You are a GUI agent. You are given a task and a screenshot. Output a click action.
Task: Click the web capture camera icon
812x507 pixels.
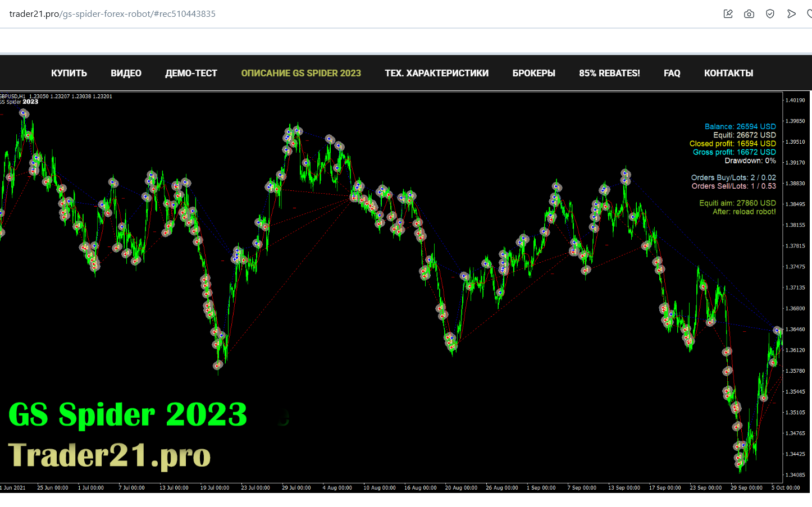(749, 14)
